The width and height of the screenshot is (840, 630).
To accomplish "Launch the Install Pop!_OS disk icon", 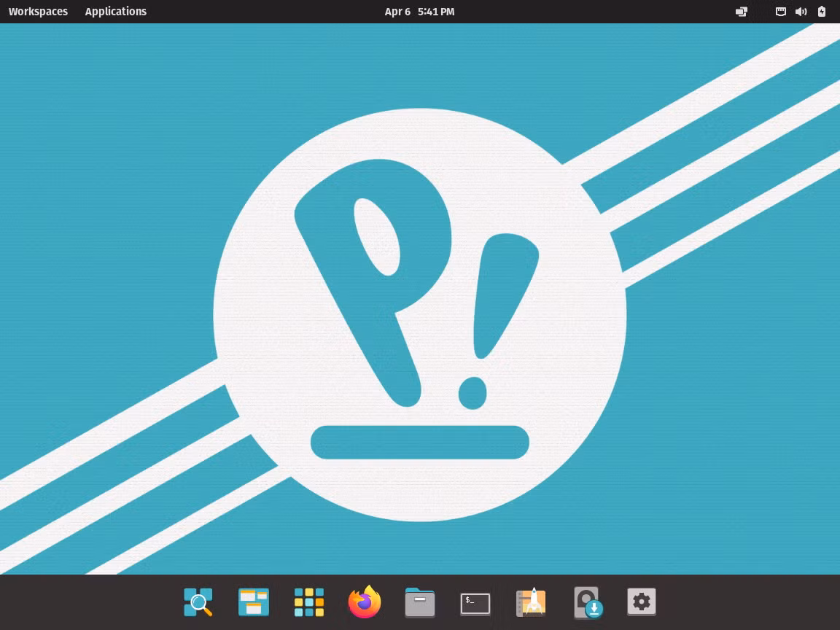I will 588,603.
